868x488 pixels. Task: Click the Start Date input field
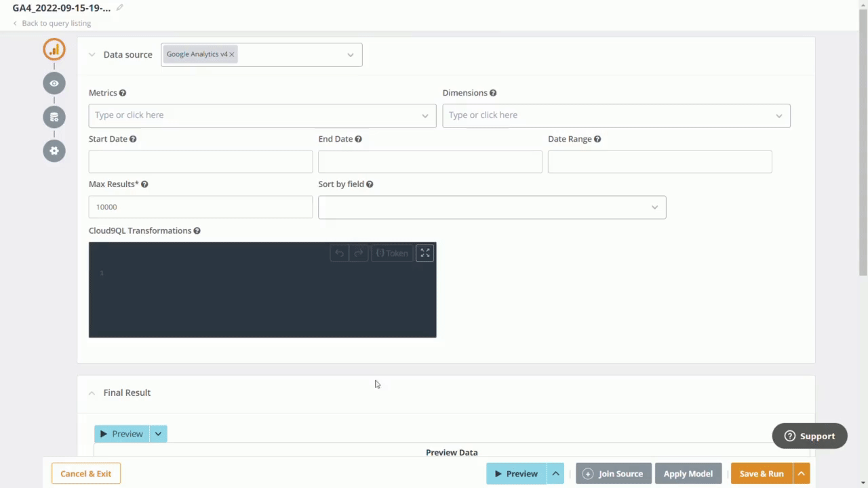(x=201, y=162)
